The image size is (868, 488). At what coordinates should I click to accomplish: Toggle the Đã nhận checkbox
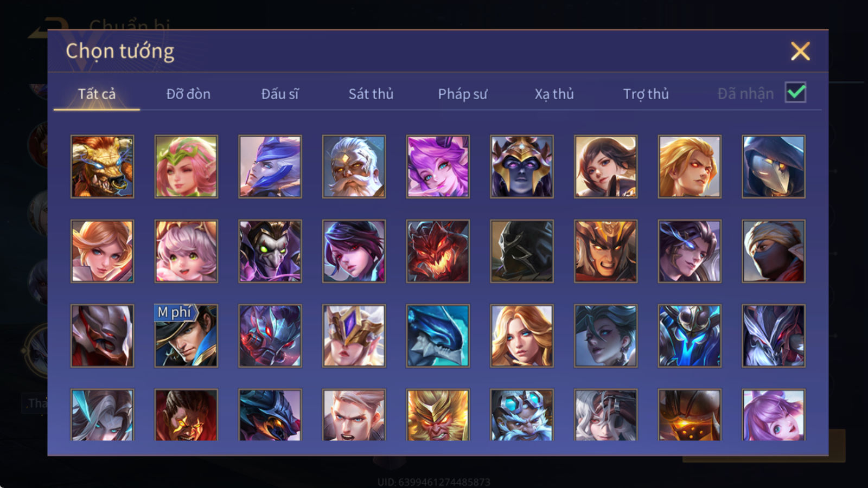[796, 93]
